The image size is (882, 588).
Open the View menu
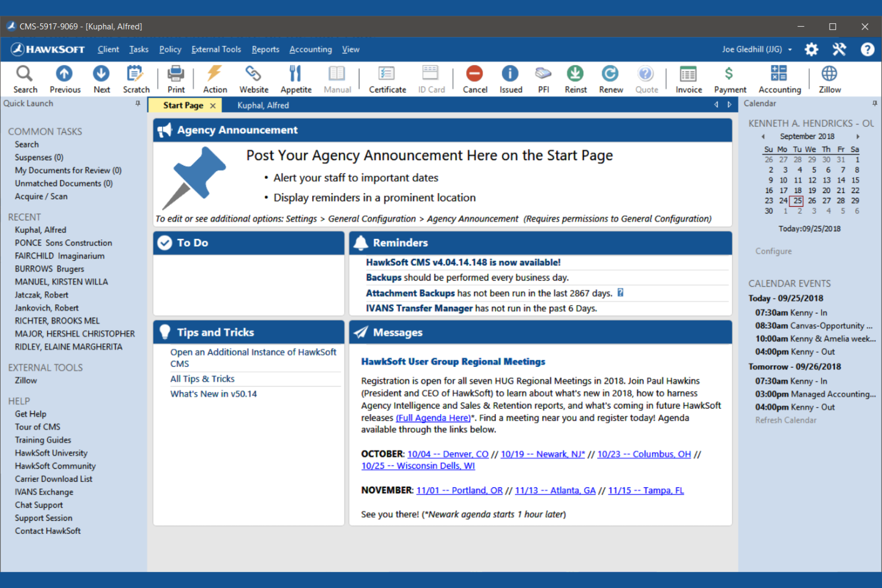[x=350, y=49]
